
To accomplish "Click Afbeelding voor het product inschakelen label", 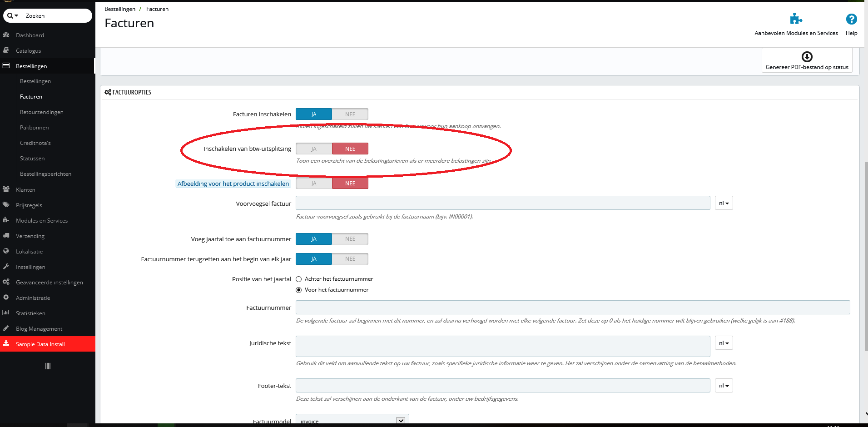I will (x=233, y=184).
